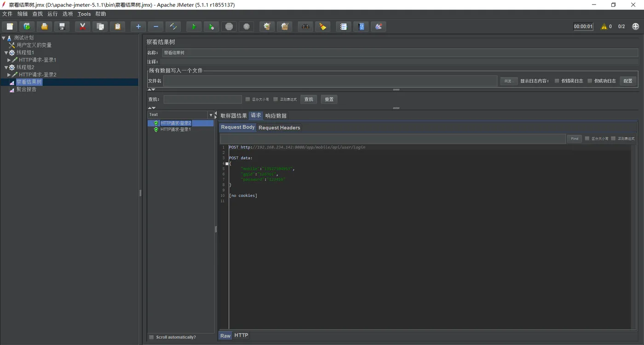644x345 pixels.
Task: Open the 编辑 menu
Action: [23, 14]
